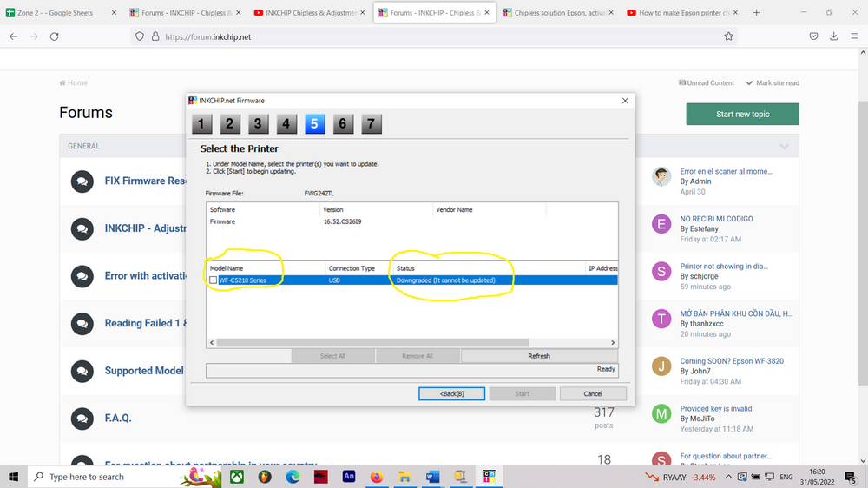Click the Refresh button in dialog
This screenshot has width=868, height=488.
[x=539, y=356]
